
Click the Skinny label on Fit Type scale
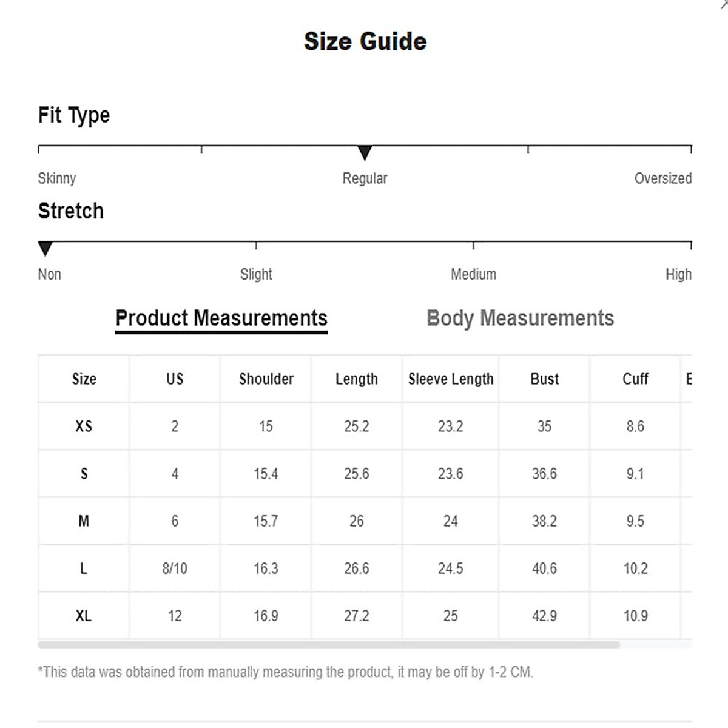pyautogui.click(x=57, y=178)
